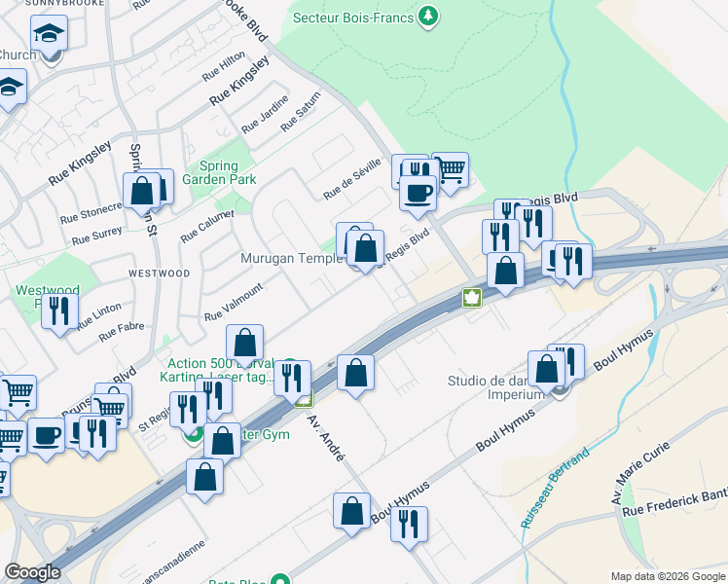The image size is (728, 584).
Task: Click the Rue Linton street label
Action: click(99, 316)
